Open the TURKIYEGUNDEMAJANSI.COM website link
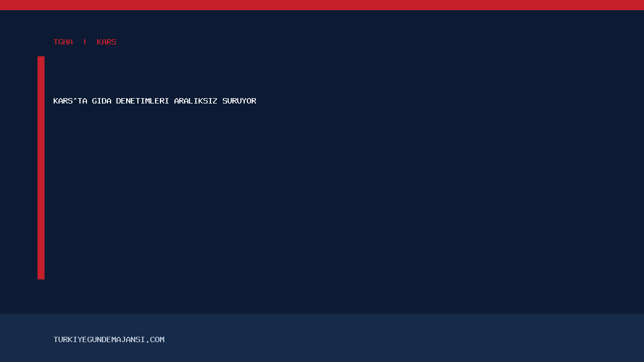644x362 pixels. pos(109,339)
